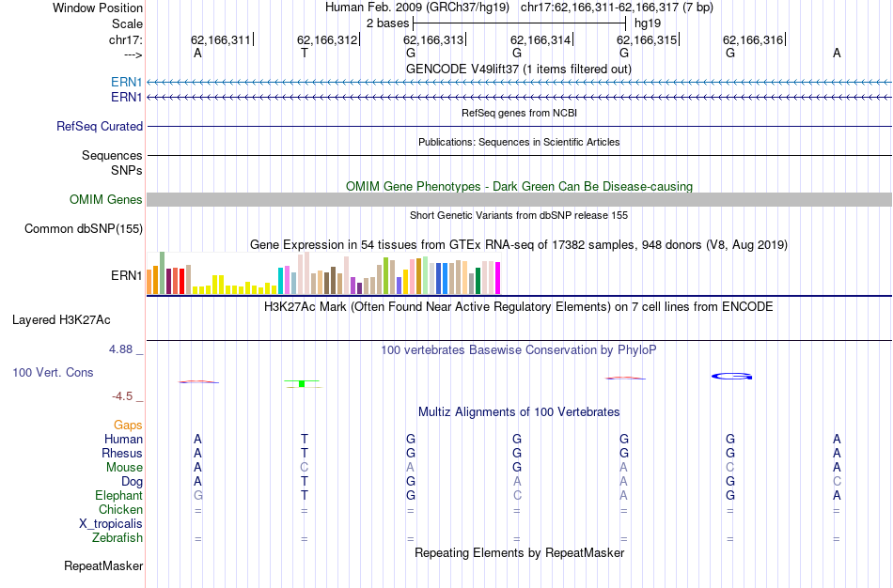The height and width of the screenshot is (588, 893).
Task: Open Common dbSNP(155) track label
Action: click(84, 229)
